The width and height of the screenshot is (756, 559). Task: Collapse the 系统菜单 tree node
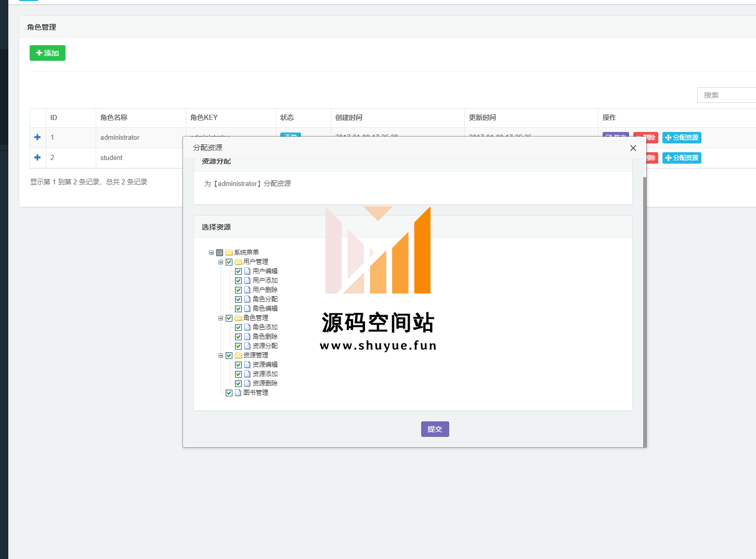point(211,253)
